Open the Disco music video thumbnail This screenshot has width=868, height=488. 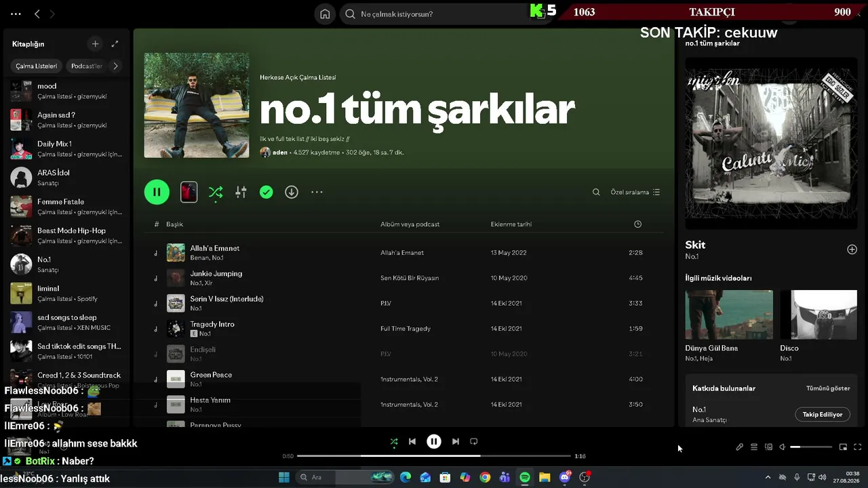point(818,314)
